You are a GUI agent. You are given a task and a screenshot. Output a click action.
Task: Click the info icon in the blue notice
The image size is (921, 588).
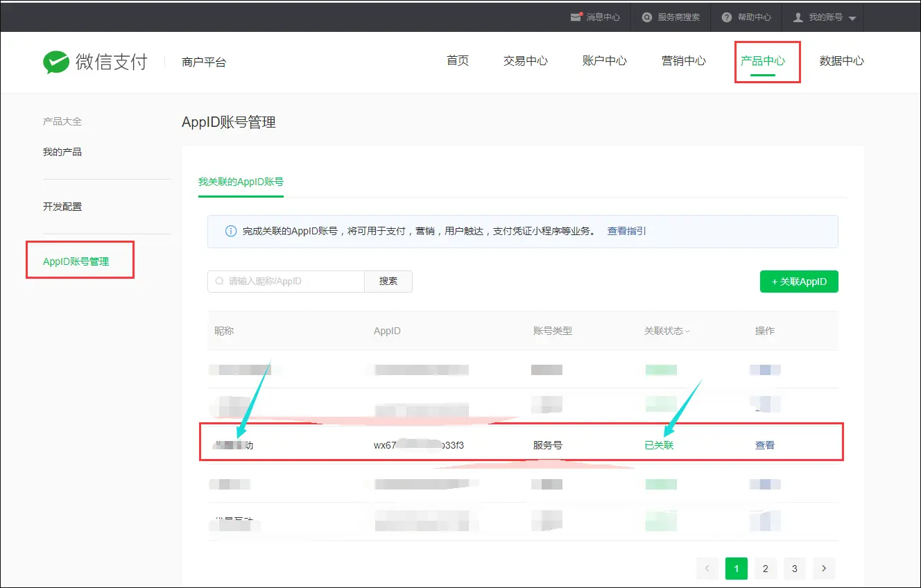click(x=232, y=231)
